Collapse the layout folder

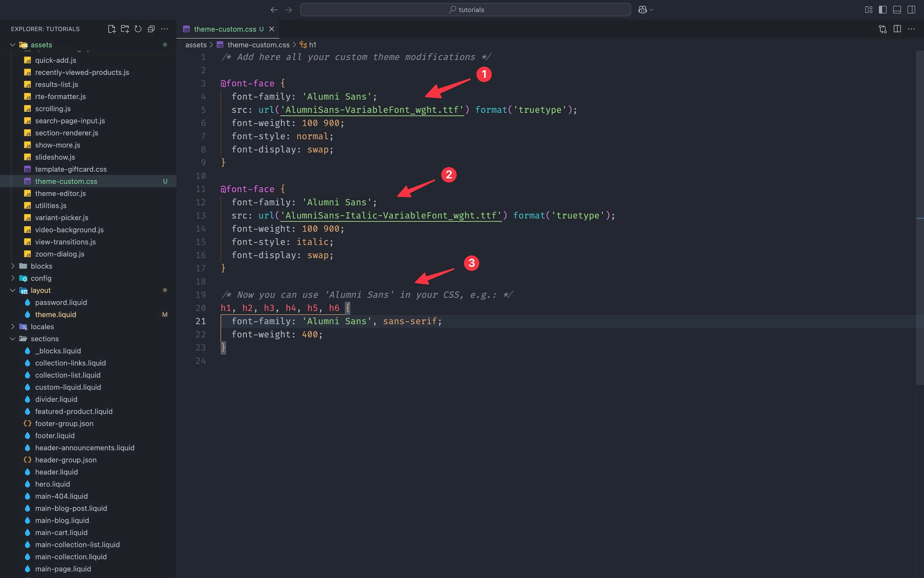[x=13, y=291]
